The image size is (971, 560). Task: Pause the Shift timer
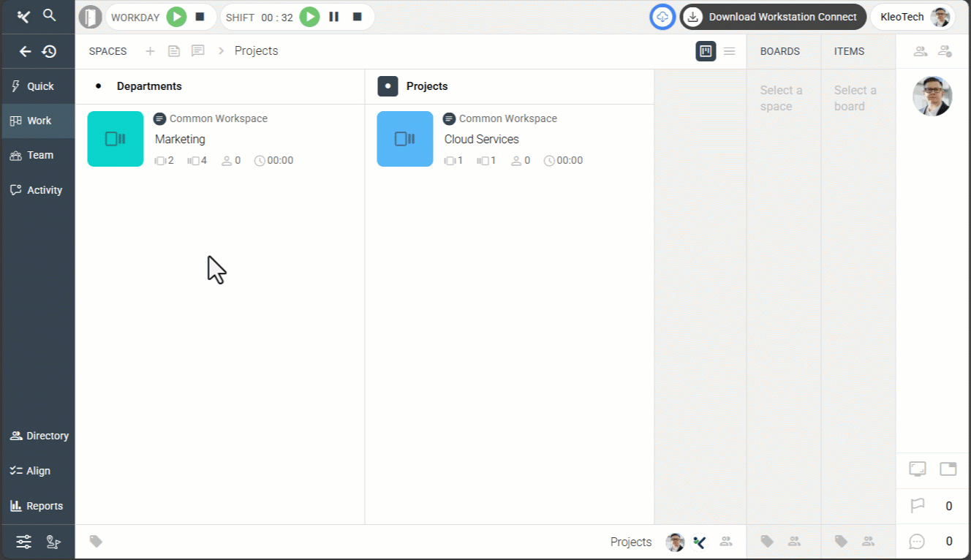pos(333,17)
